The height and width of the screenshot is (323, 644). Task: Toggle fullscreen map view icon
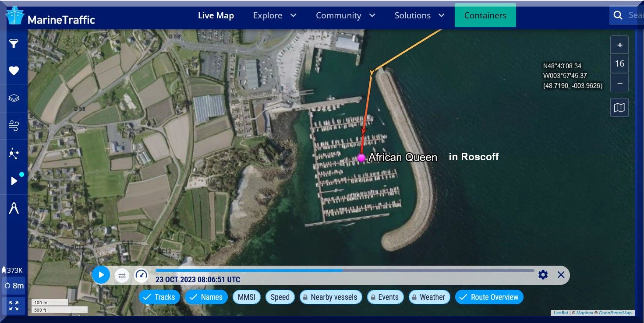[14, 306]
